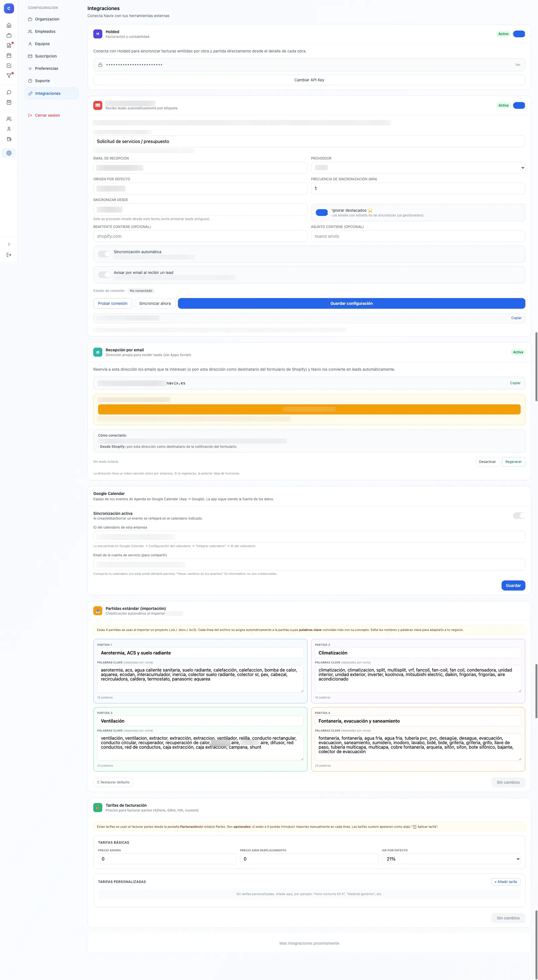Copy the navix.es reception address
This screenshot has width=538, height=980.
point(515,383)
